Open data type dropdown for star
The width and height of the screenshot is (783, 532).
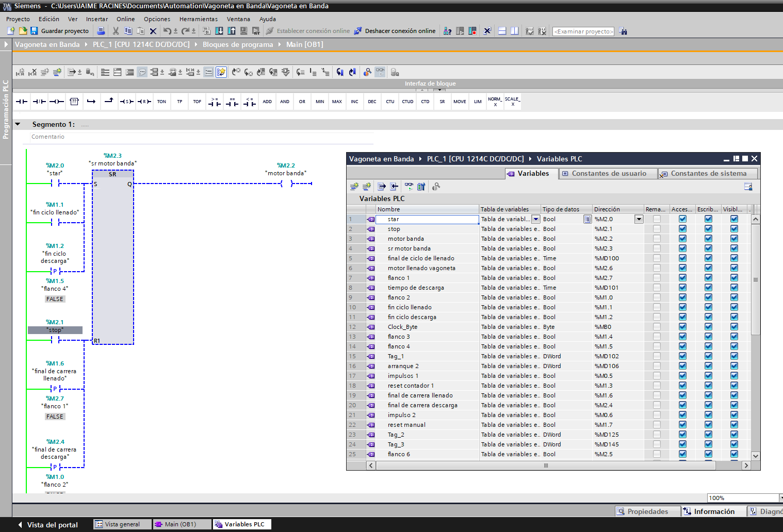coord(587,219)
